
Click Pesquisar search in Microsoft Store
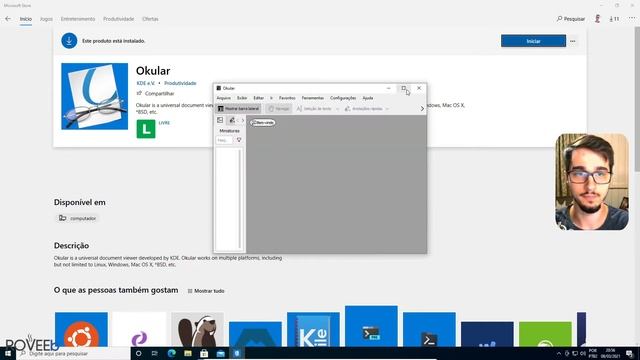571,19
